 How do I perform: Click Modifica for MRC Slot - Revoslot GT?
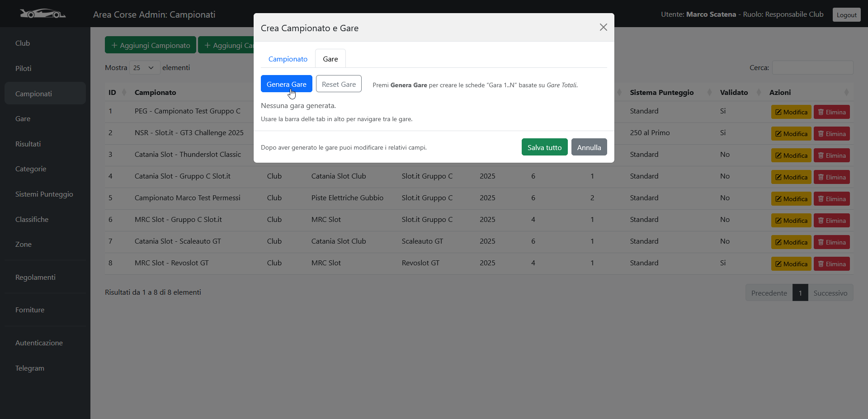(791, 264)
